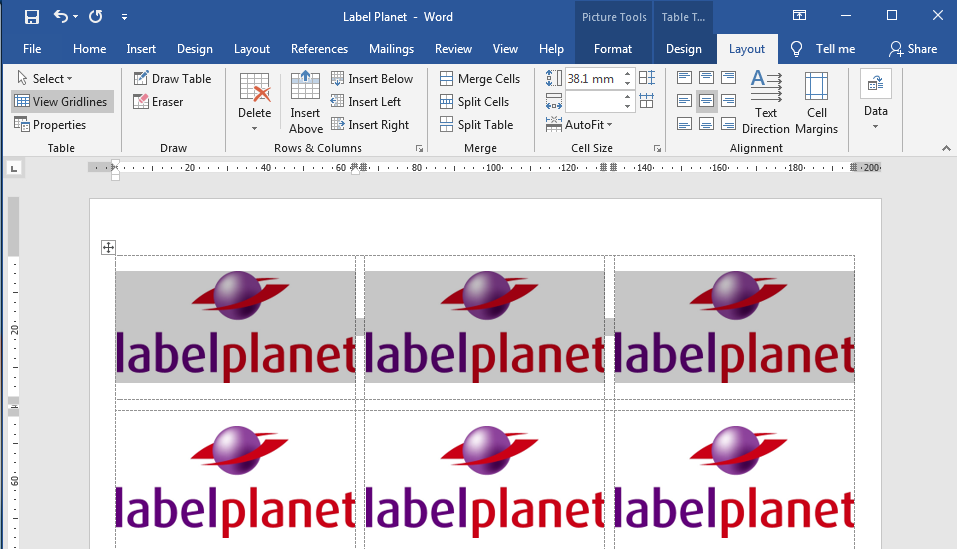Insert a row below

(x=372, y=79)
